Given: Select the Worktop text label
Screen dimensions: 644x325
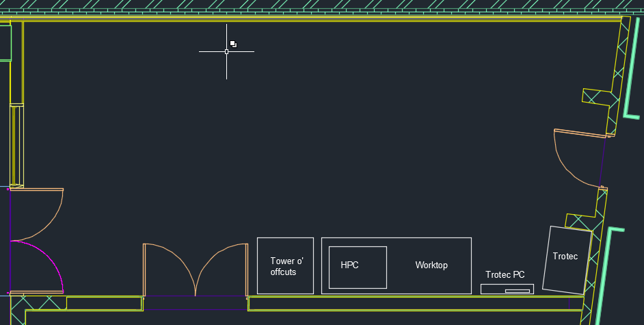Looking at the screenshot, I should tap(431, 265).
